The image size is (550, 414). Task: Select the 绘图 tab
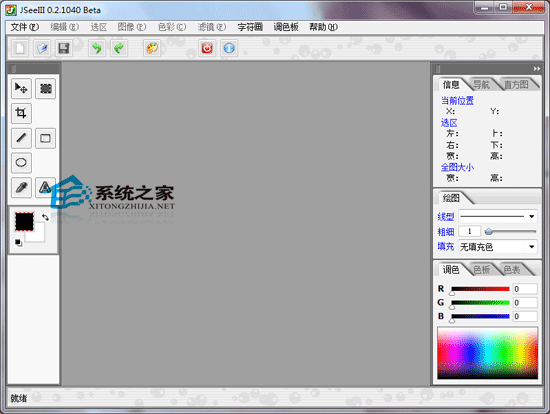[451, 198]
